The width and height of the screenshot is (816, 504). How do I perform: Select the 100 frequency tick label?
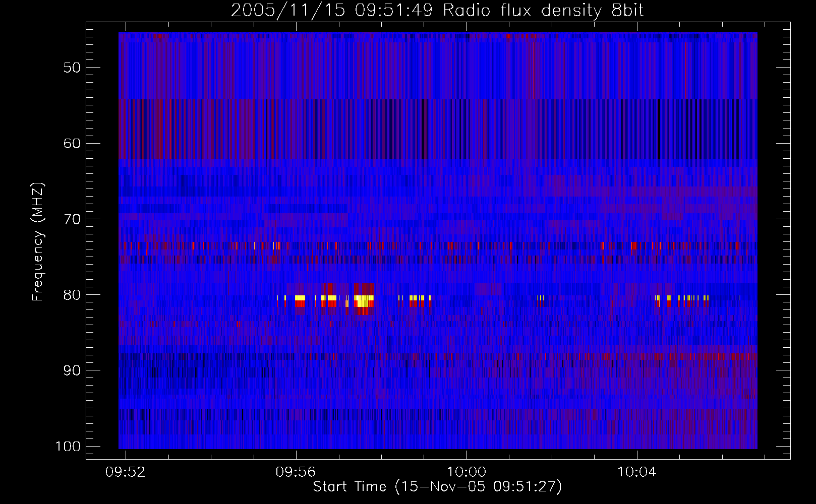(x=68, y=447)
